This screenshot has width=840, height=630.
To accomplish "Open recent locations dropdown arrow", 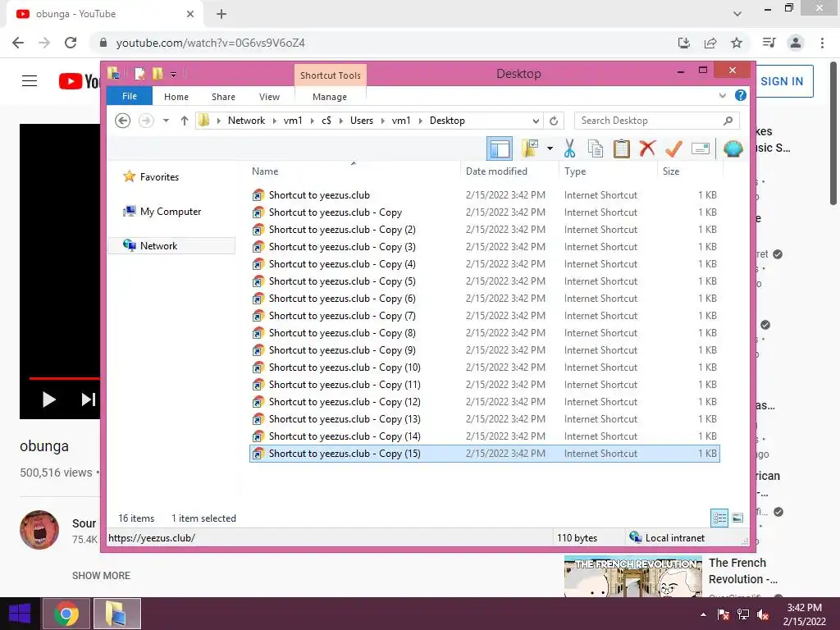I will pos(166,121).
